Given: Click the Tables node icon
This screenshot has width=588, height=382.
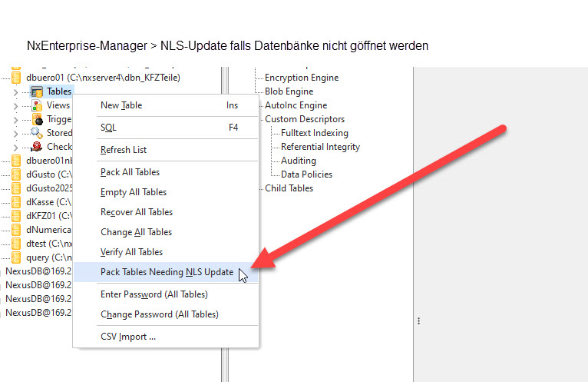Looking at the screenshot, I should pyautogui.click(x=37, y=91).
